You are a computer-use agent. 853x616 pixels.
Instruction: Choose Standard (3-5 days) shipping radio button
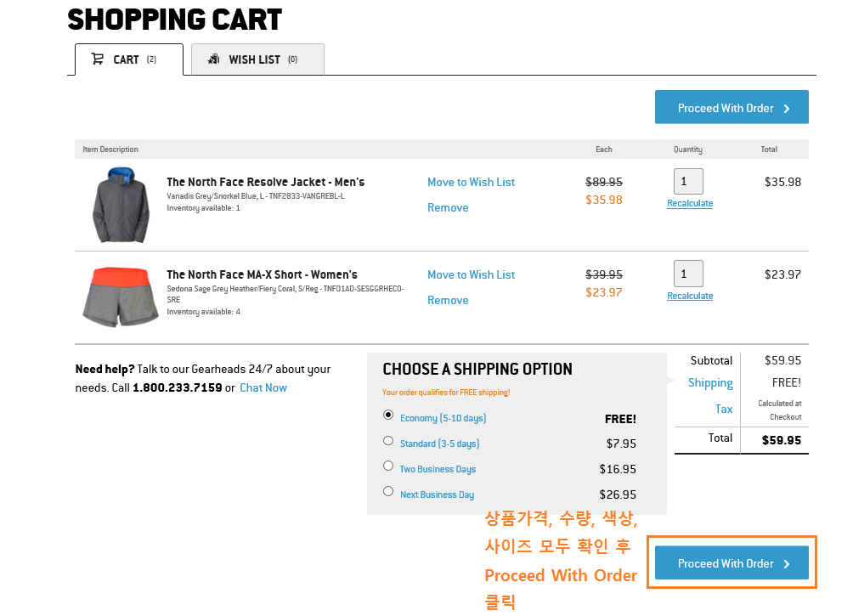point(388,441)
